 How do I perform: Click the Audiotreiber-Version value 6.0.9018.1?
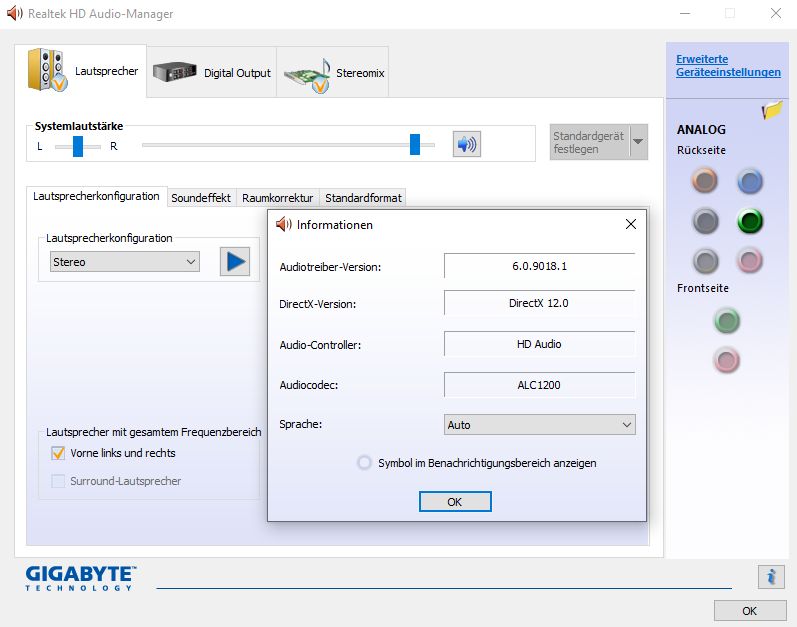pos(539,266)
